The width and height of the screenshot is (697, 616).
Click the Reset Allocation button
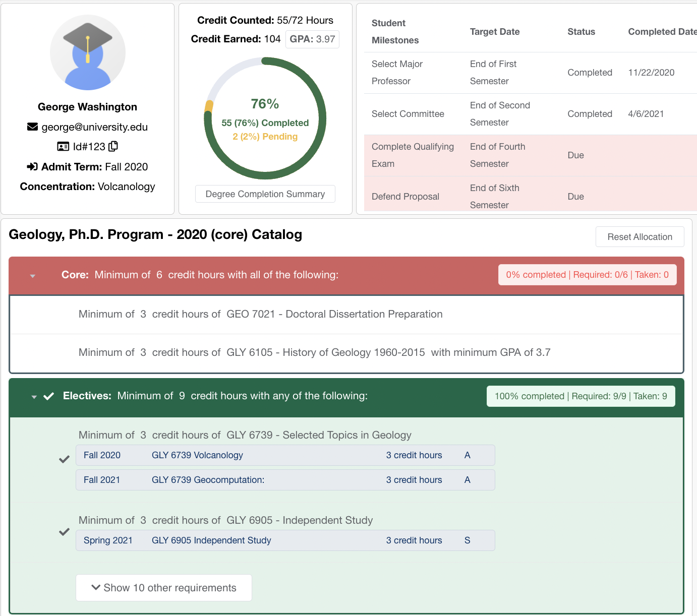640,237
